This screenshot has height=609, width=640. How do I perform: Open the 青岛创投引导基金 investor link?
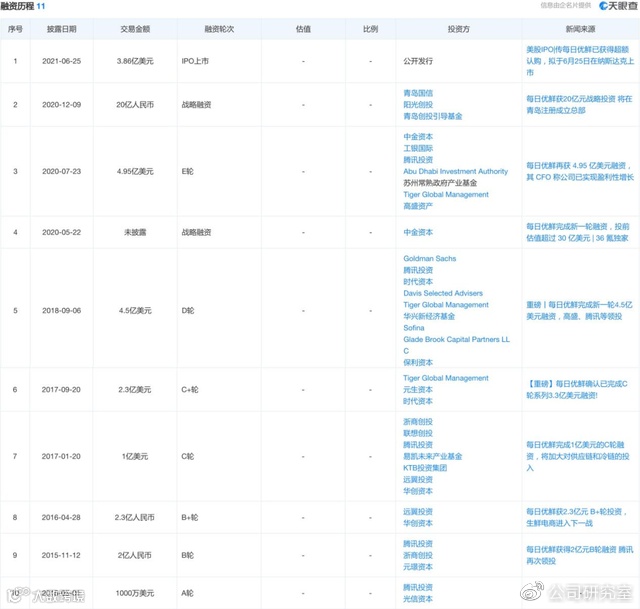point(433,116)
